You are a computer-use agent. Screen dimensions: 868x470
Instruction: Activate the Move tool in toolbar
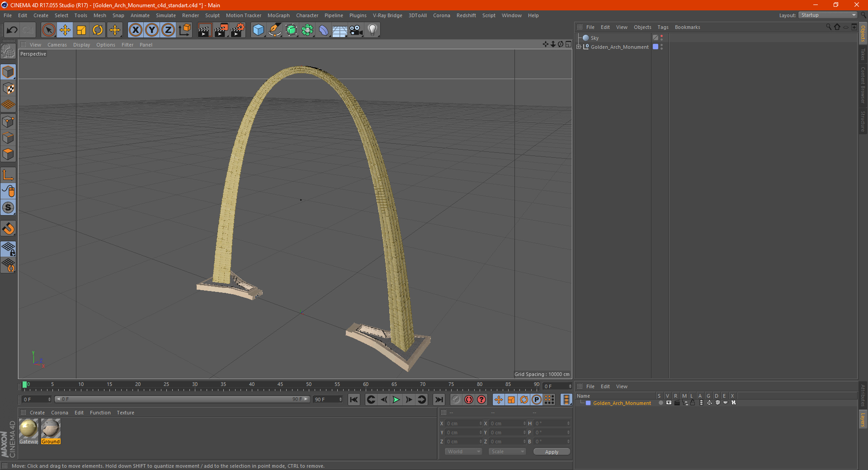point(65,30)
